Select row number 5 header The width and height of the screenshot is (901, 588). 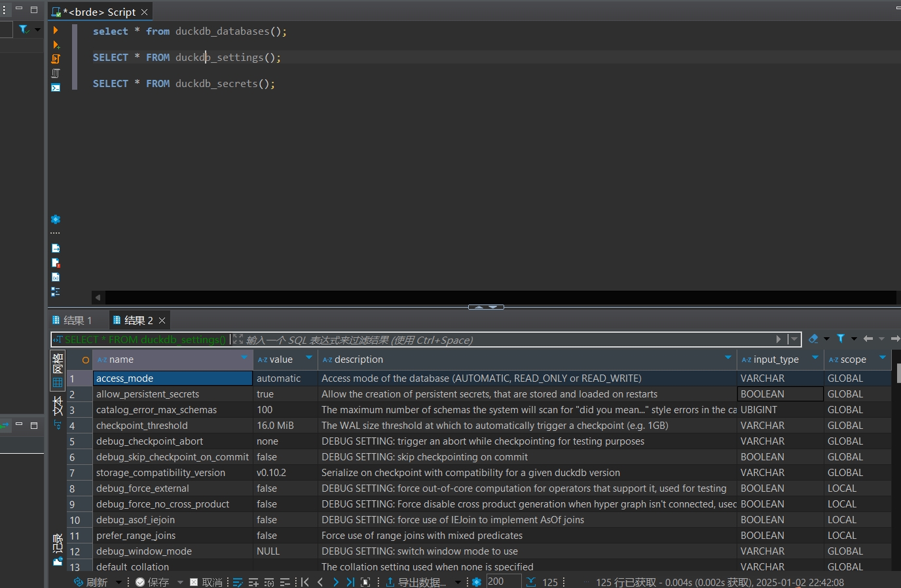click(x=79, y=441)
